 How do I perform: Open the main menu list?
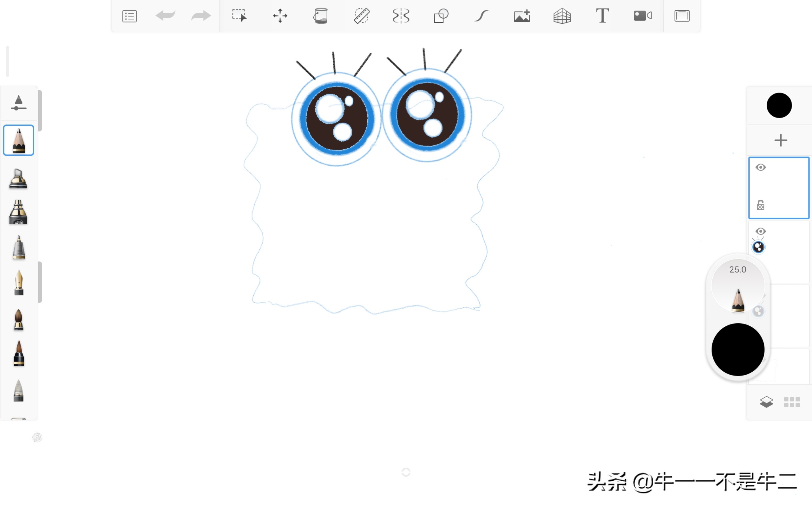[129, 16]
